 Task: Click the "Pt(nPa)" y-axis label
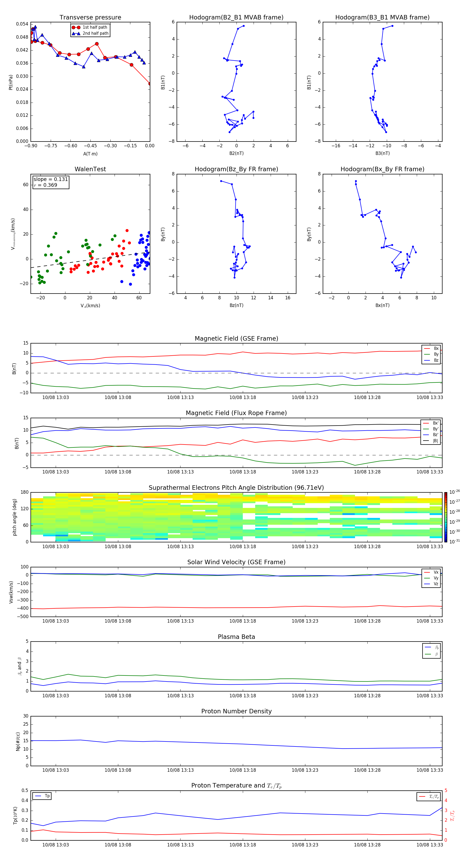11,82
